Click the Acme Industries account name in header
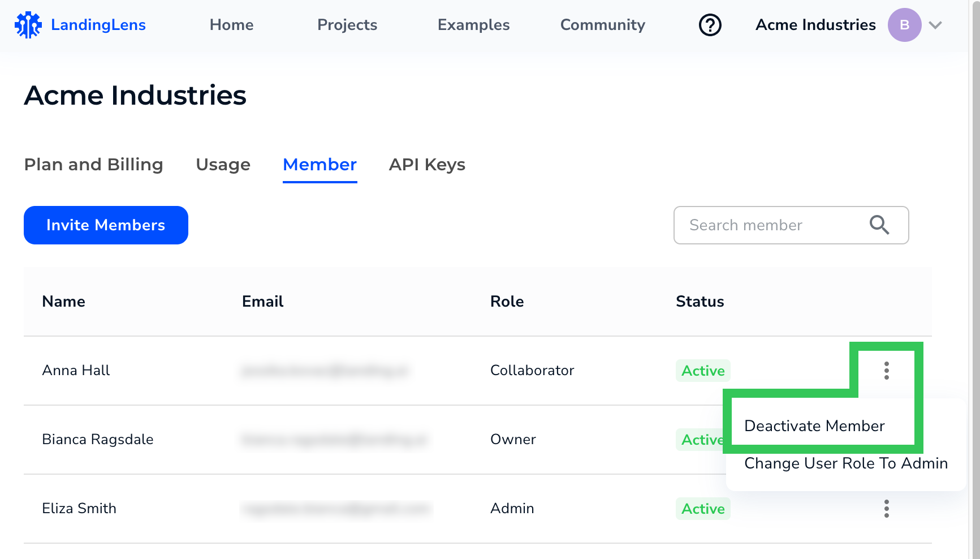Image resolution: width=980 pixels, height=559 pixels. pos(816,25)
